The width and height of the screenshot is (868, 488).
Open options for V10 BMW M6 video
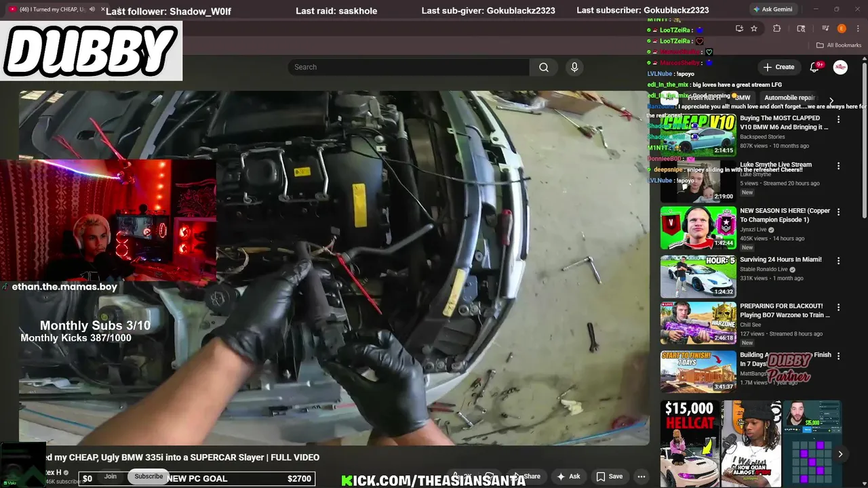click(838, 119)
